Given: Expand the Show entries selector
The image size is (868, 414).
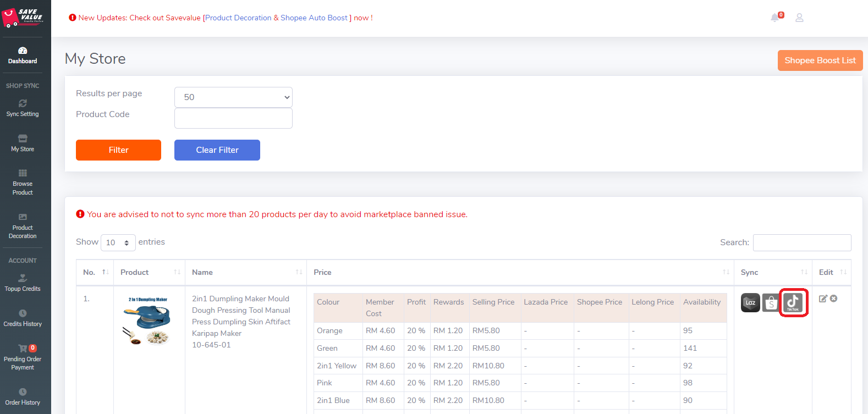Looking at the screenshot, I should 118,242.
